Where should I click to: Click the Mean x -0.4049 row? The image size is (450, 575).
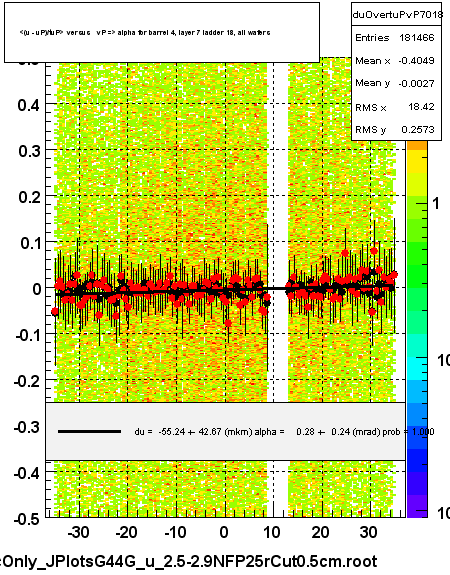point(396,61)
